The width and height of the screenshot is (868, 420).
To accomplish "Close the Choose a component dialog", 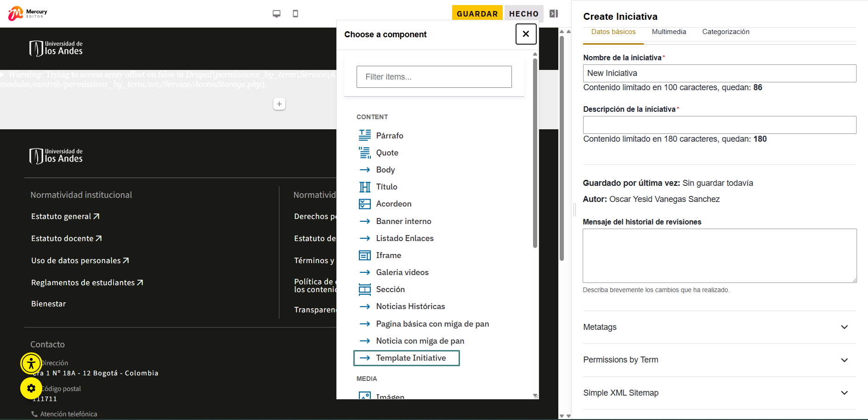I will click(526, 34).
